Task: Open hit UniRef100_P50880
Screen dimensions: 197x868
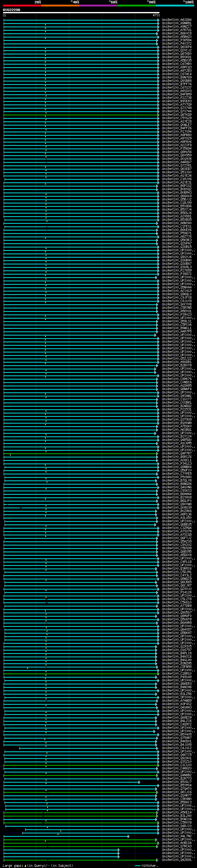Action: coord(177,477)
